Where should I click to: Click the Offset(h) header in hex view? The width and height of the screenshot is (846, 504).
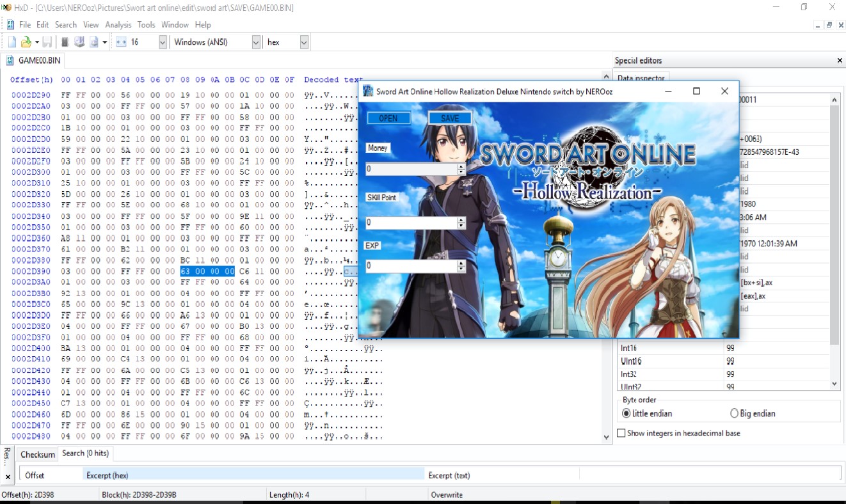coord(31,80)
